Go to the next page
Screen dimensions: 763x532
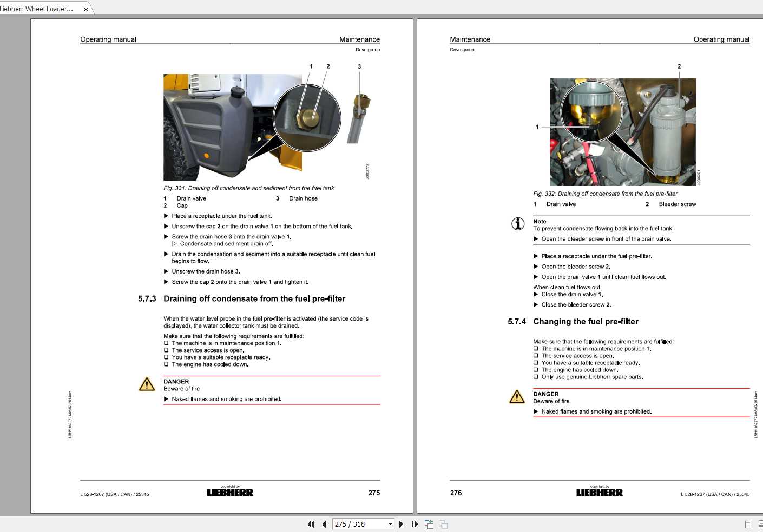[402, 524]
